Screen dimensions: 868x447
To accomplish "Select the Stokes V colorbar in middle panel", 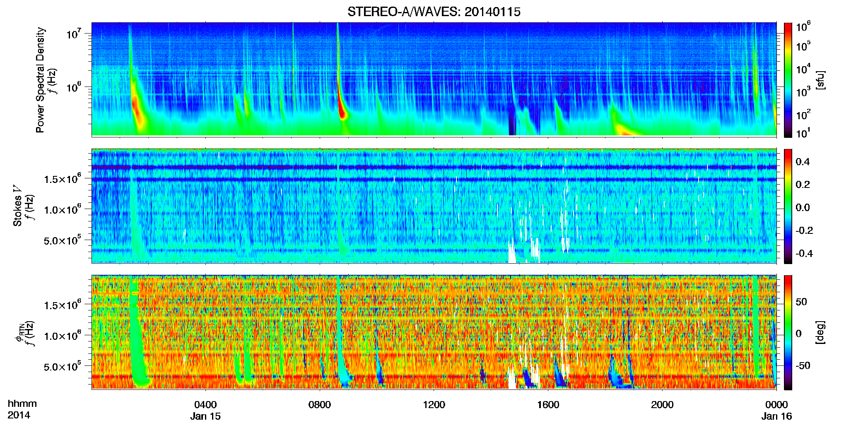I will click(788, 206).
